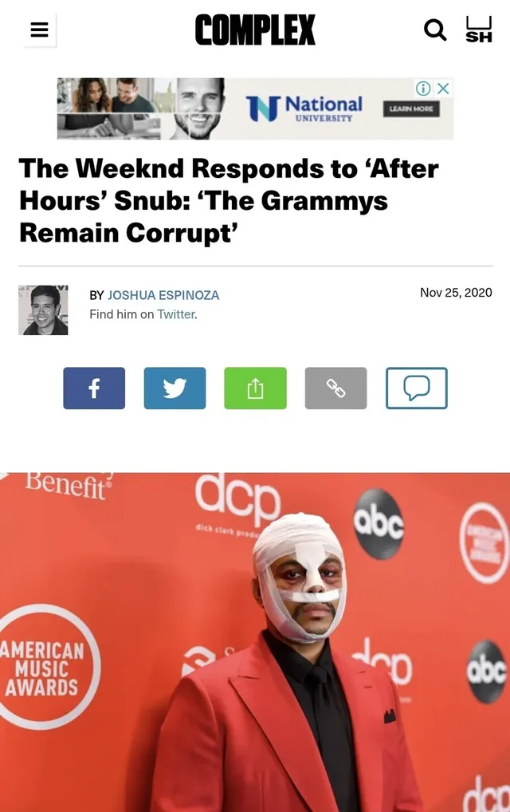Open the hamburger menu
This screenshot has width=510, height=812.
pyautogui.click(x=39, y=30)
